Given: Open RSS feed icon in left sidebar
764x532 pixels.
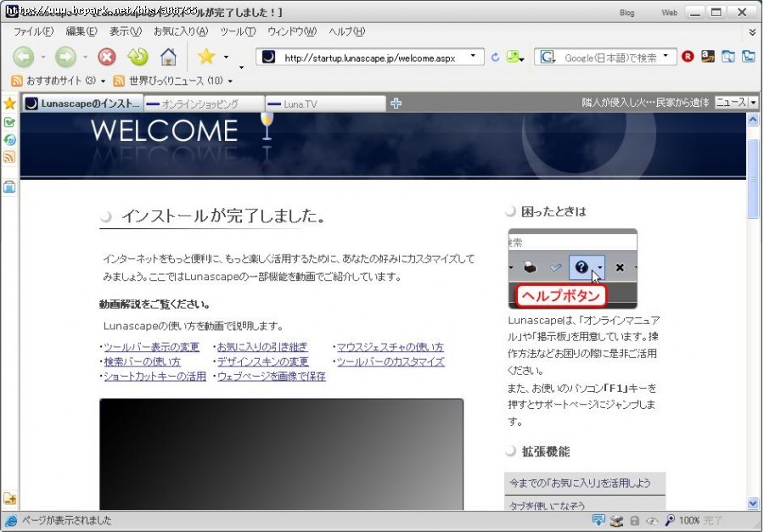Looking at the screenshot, I should [9, 157].
